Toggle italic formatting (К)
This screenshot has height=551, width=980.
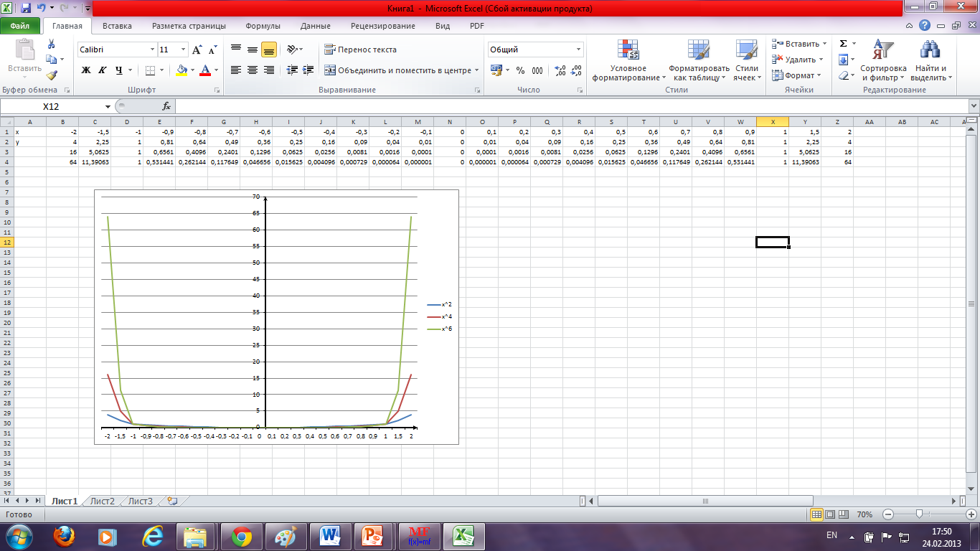[102, 70]
